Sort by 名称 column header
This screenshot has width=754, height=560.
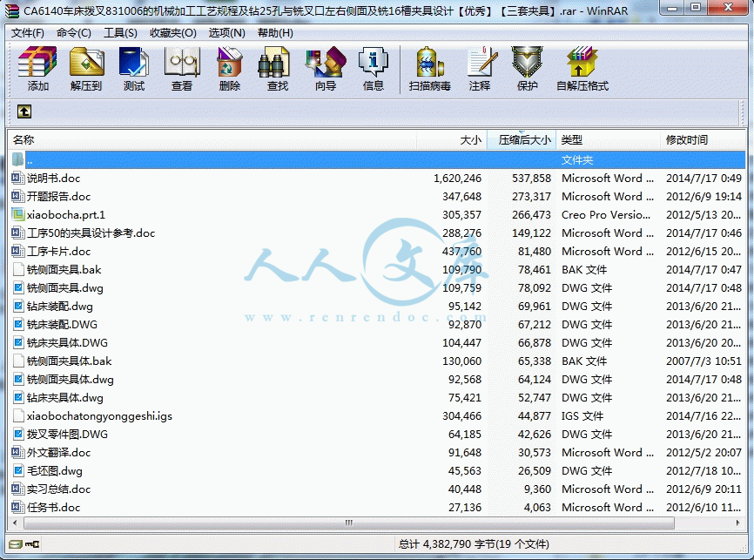click(x=212, y=140)
